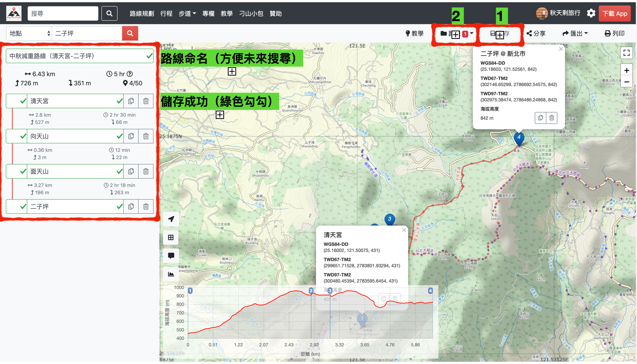Open the route folder dropdown

tap(456, 34)
